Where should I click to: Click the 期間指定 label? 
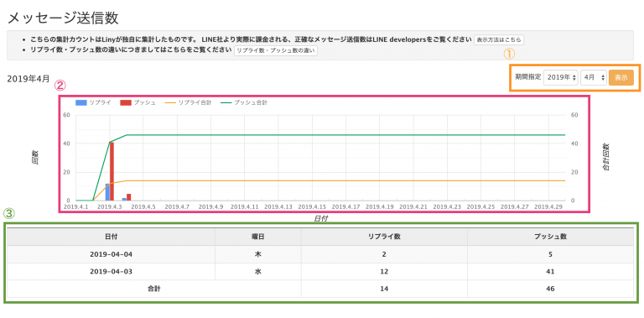click(x=527, y=77)
